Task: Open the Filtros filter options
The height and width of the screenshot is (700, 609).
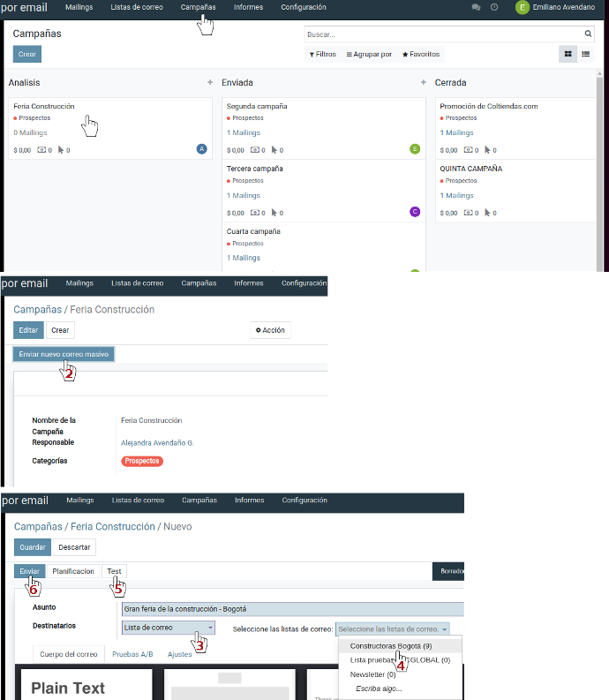Action: (x=323, y=55)
